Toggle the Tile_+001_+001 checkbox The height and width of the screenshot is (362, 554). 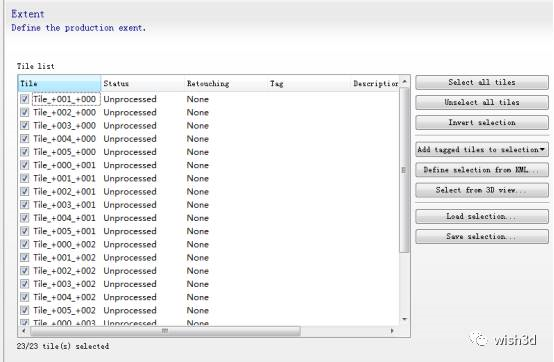tap(24, 178)
